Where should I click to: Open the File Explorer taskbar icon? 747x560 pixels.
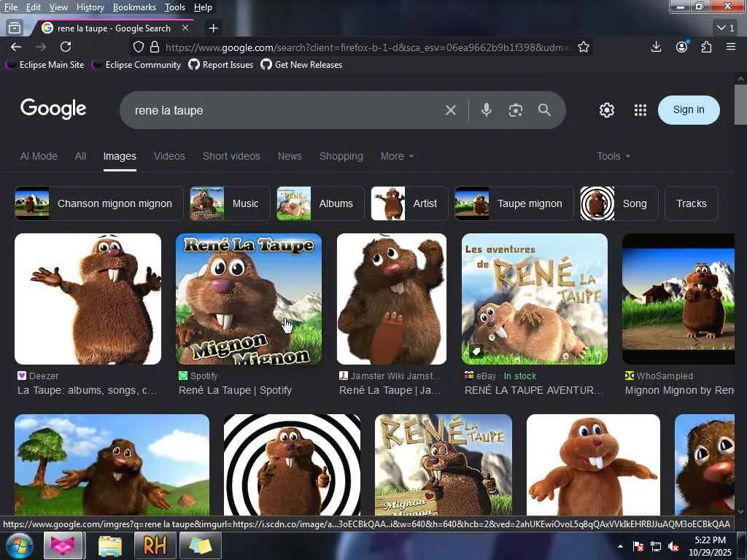click(110, 545)
